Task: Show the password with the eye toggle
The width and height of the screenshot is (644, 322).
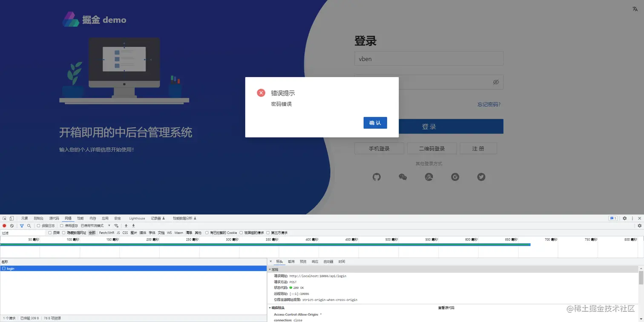Action: pos(496,82)
